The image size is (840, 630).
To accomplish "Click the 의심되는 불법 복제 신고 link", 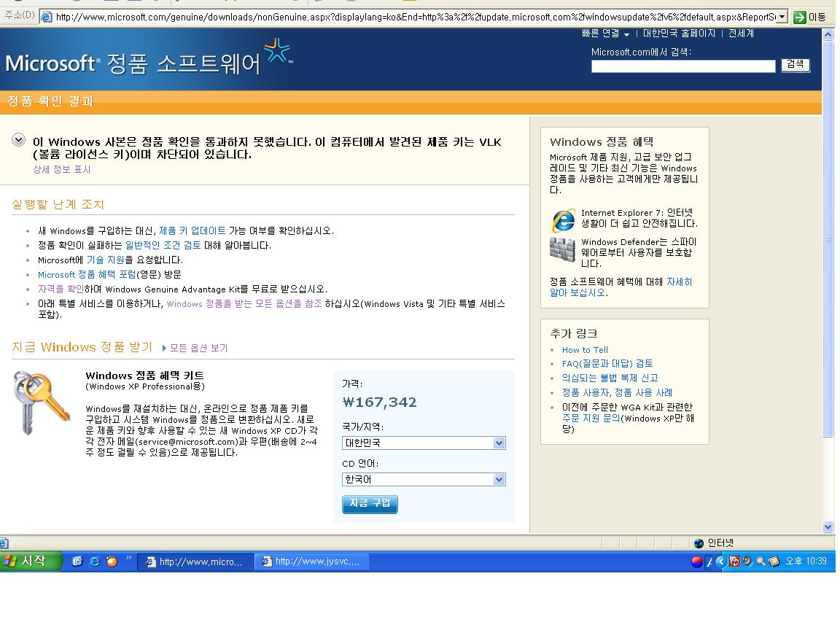I will (x=610, y=378).
